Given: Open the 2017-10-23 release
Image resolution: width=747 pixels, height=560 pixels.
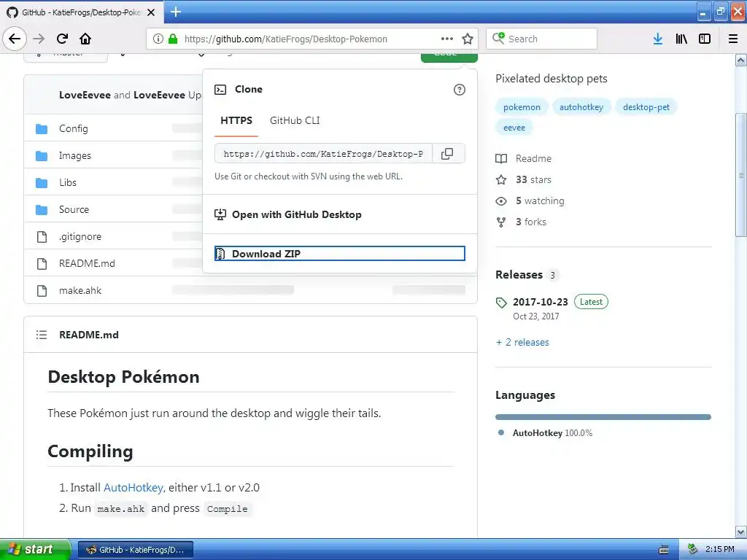Looking at the screenshot, I should tap(541, 302).
